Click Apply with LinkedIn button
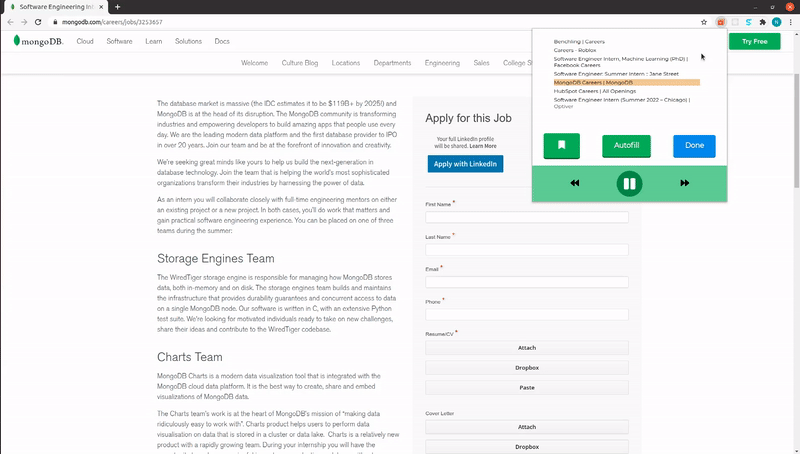The height and width of the screenshot is (454, 800). 465,164
